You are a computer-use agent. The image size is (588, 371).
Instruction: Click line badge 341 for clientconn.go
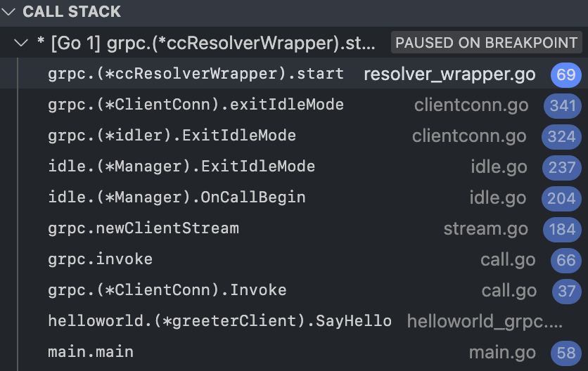[563, 105]
